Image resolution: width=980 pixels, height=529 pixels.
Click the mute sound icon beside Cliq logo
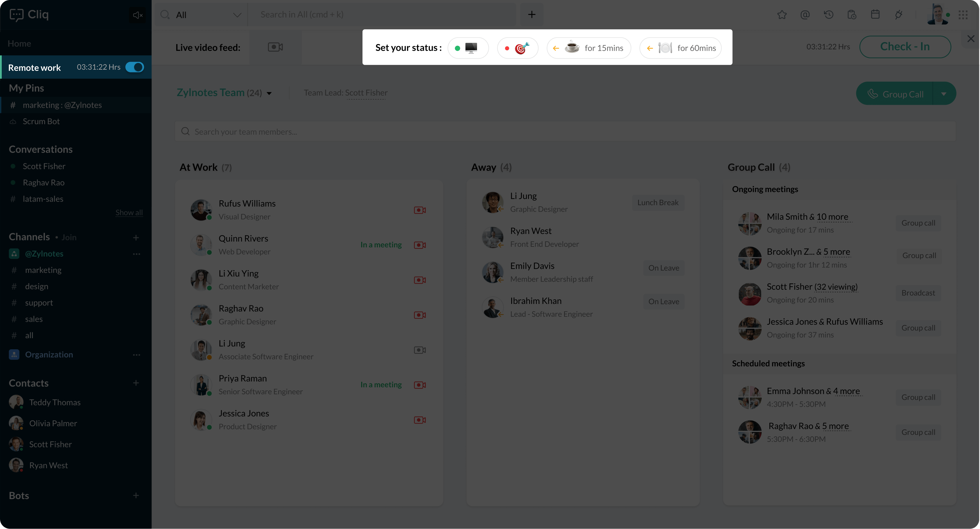click(137, 15)
